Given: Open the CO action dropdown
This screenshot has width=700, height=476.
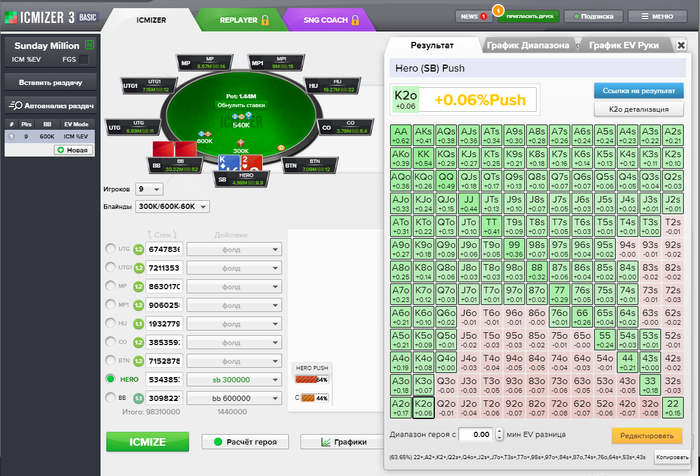Looking at the screenshot, I should click(x=234, y=342).
